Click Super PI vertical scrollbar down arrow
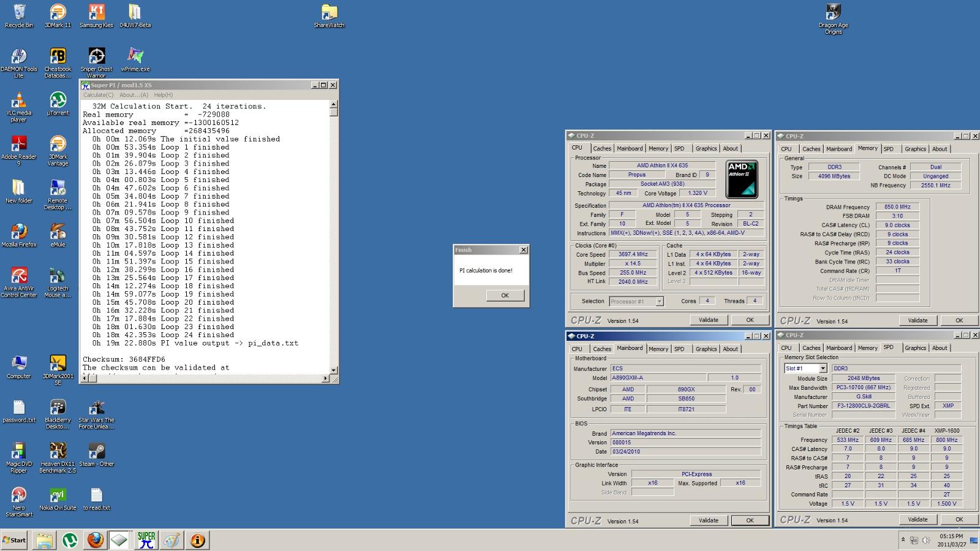Viewport: 980px width, 551px height. pyautogui.click(x=334, y=370)
